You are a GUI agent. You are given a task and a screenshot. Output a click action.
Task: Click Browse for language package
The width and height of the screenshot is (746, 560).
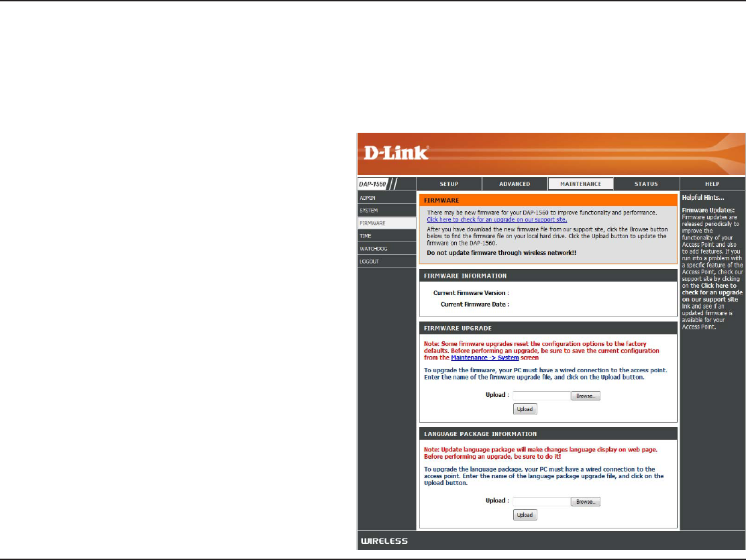585,502
